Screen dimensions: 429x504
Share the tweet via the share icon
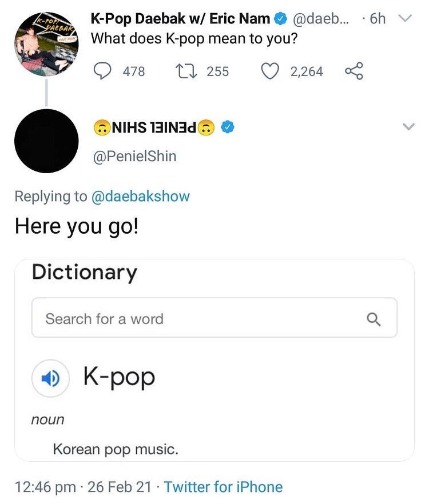click(x=354, y=71)
